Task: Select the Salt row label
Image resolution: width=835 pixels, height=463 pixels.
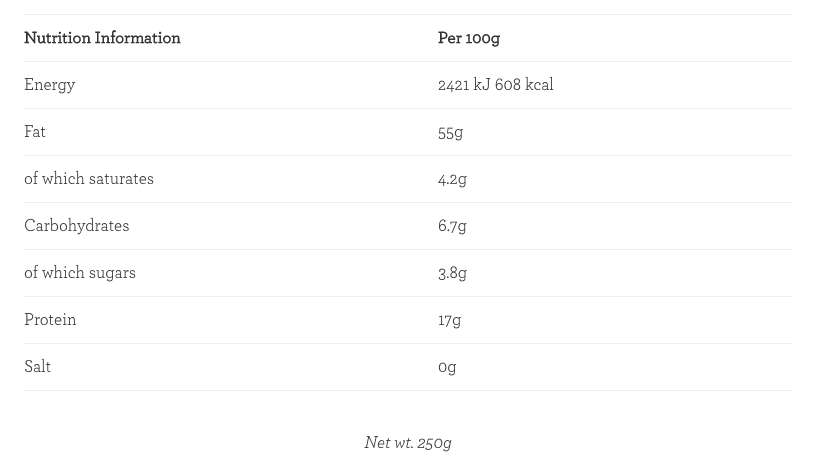Action: point(37,367)
